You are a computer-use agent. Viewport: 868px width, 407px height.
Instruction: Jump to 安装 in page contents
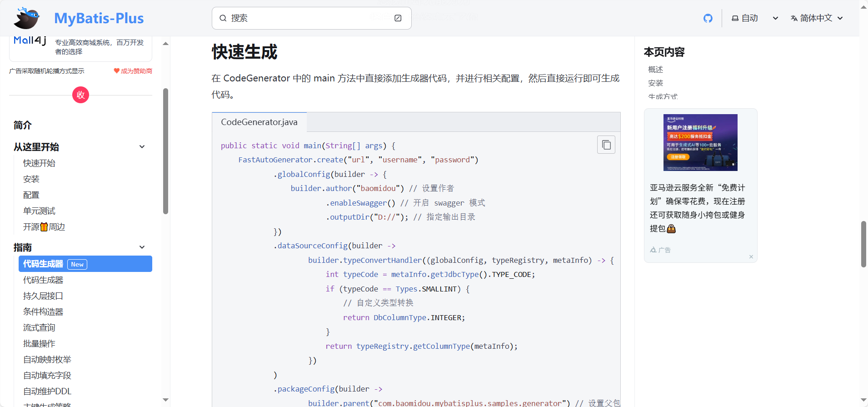click(x=656, y=83)
